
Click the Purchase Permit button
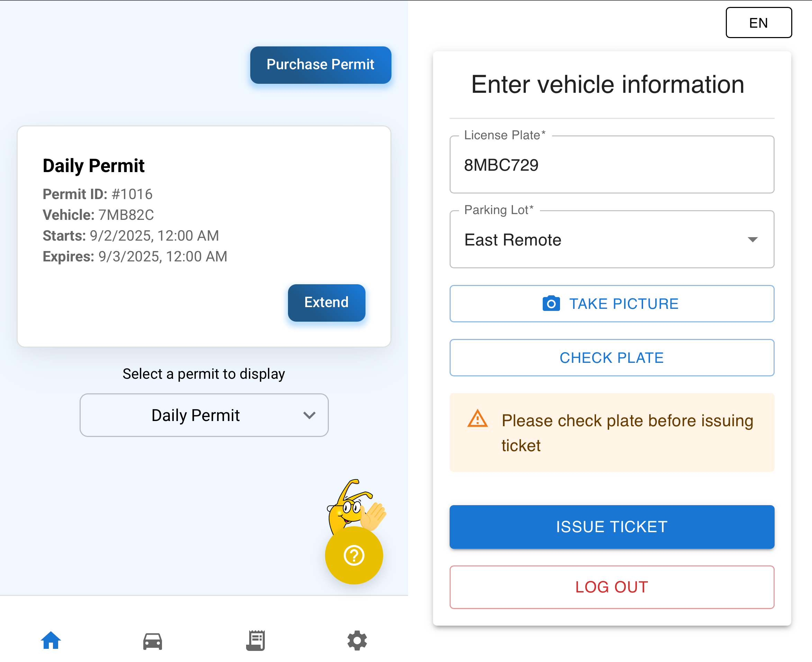pyautogui.click(x=321, y=64)
